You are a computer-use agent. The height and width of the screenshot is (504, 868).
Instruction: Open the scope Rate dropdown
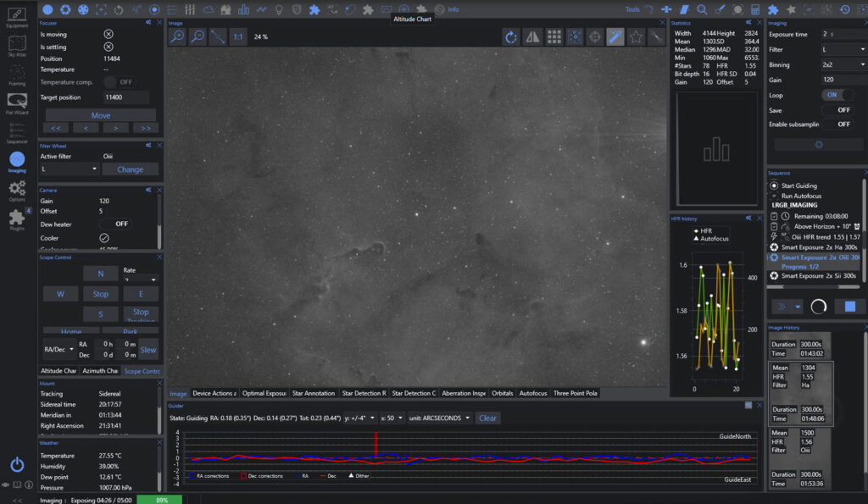[x=140, y=280]
